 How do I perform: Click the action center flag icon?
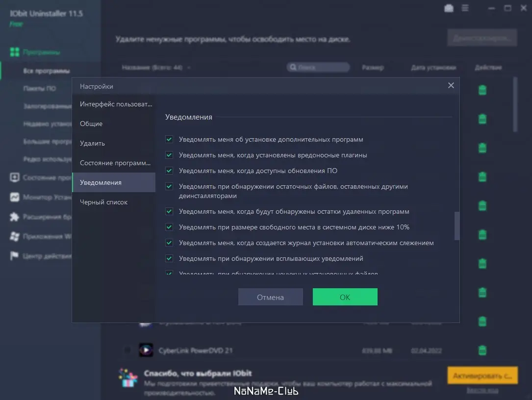coord(15,256)
